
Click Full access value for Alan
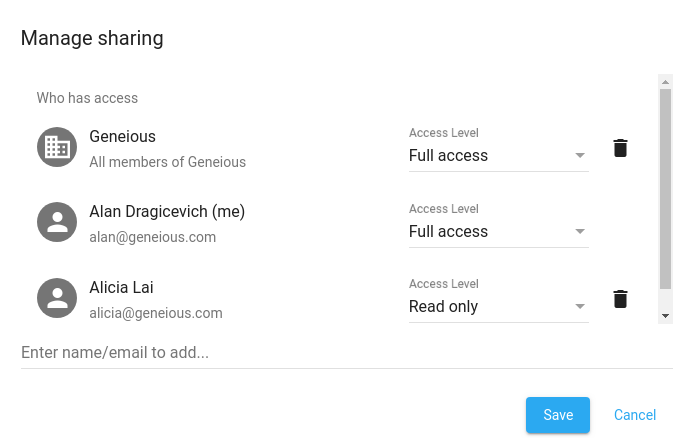click(448, 231)
